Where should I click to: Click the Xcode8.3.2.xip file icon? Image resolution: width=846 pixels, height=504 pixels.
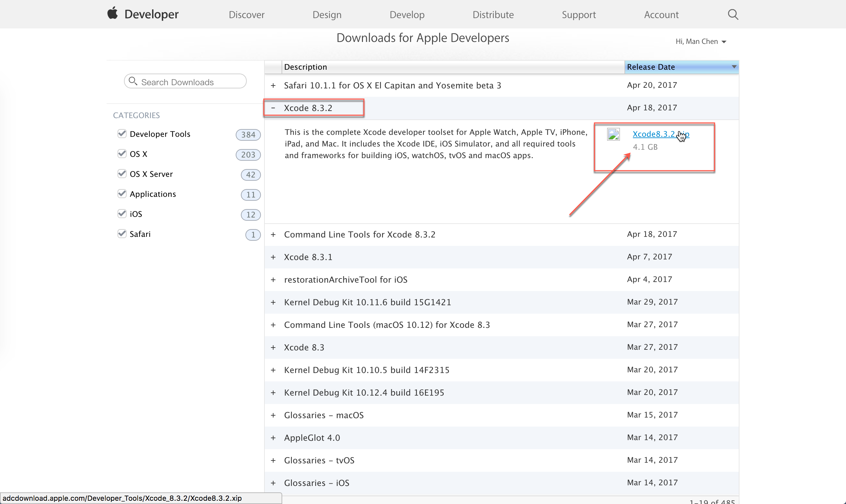pos(614,135)
